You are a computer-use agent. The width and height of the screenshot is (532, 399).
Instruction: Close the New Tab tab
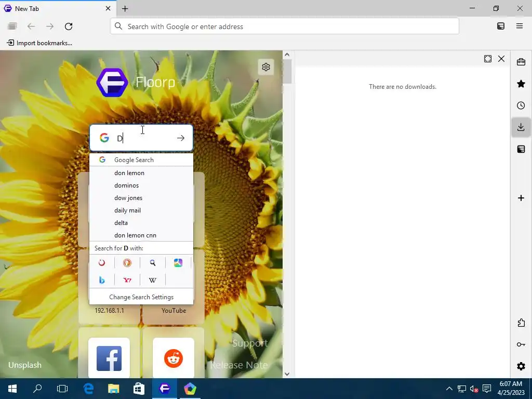(108, 8)
